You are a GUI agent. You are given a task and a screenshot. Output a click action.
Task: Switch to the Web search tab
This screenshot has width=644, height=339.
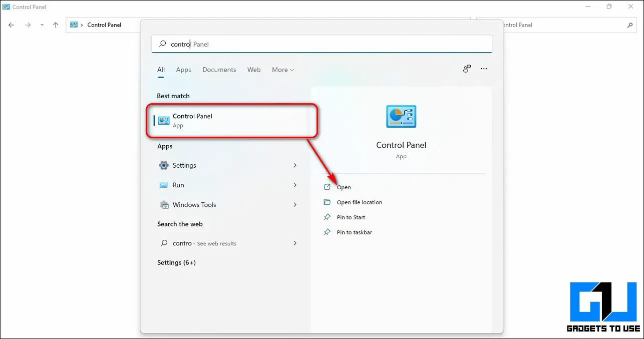pyautogui.click(x=254, y=70)
